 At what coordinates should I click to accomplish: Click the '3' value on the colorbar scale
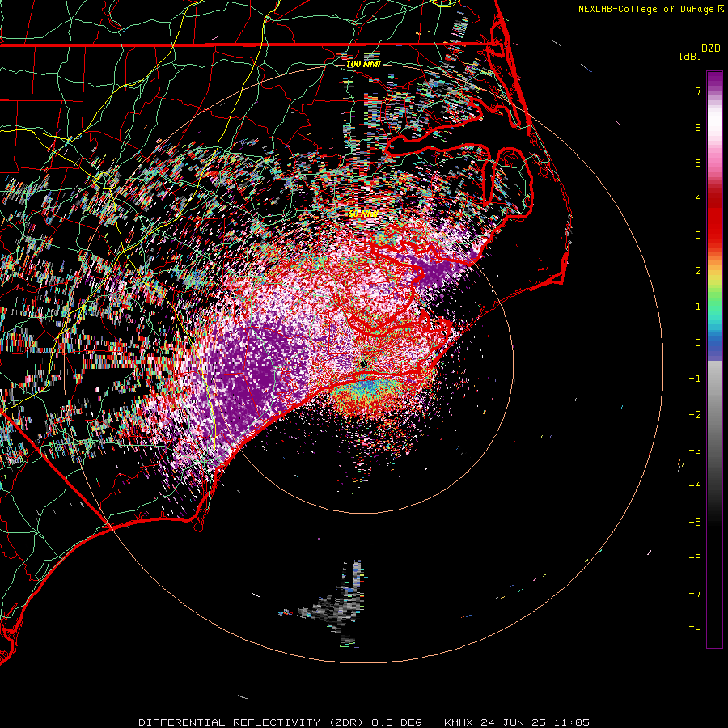tap(698, 235)
